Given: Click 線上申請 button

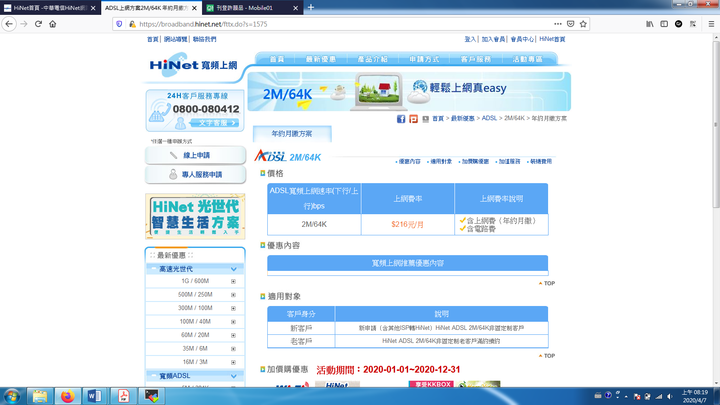Looking at the screenshot, I should (x=195, y=155).
